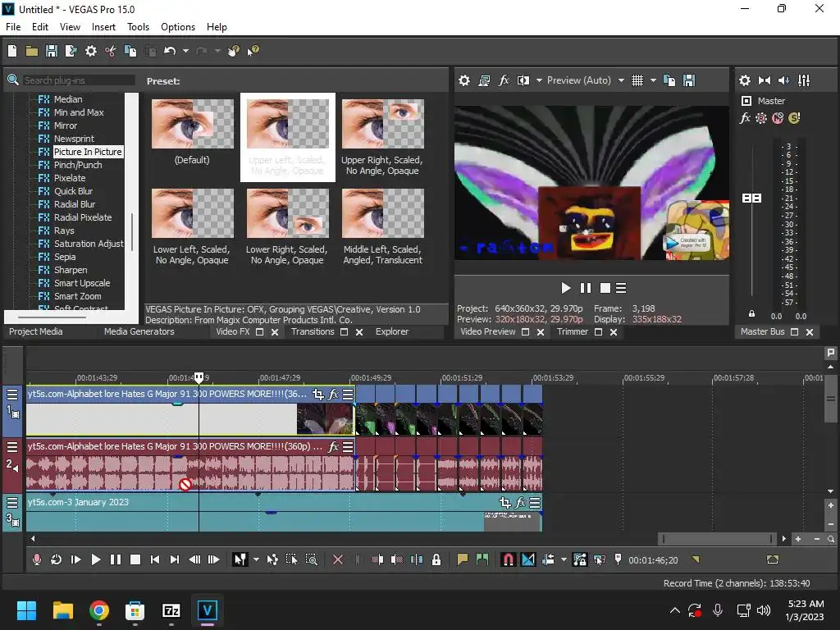Open Overlays grid dropdown arrow
The image size is (840, 630).
point(653,80)
